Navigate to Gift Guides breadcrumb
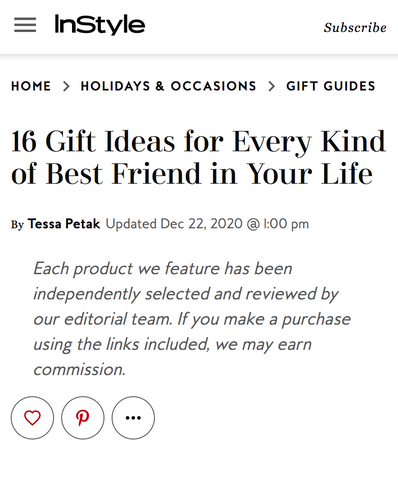Image resolution: width=398 pixels, height=480 pixels. (x=331, y=86)
